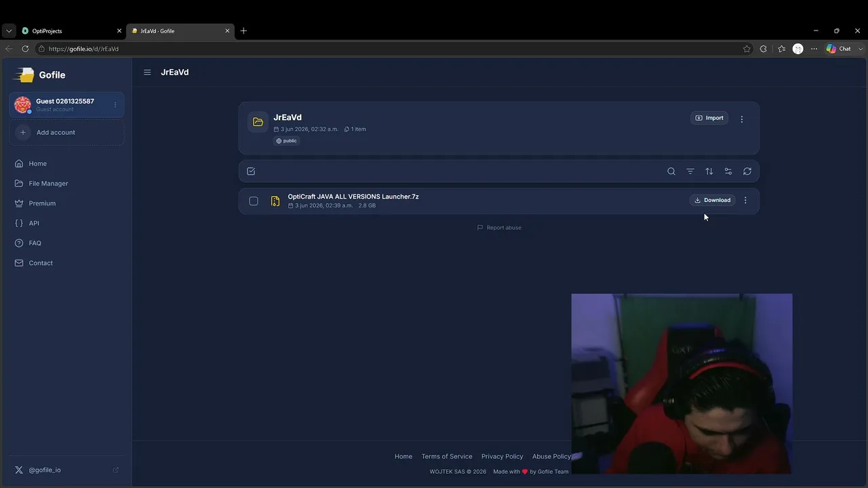Toggle the hamburger sidebar menu icon
The width and height of the screenshot is (868, 488).
point(147,73)
